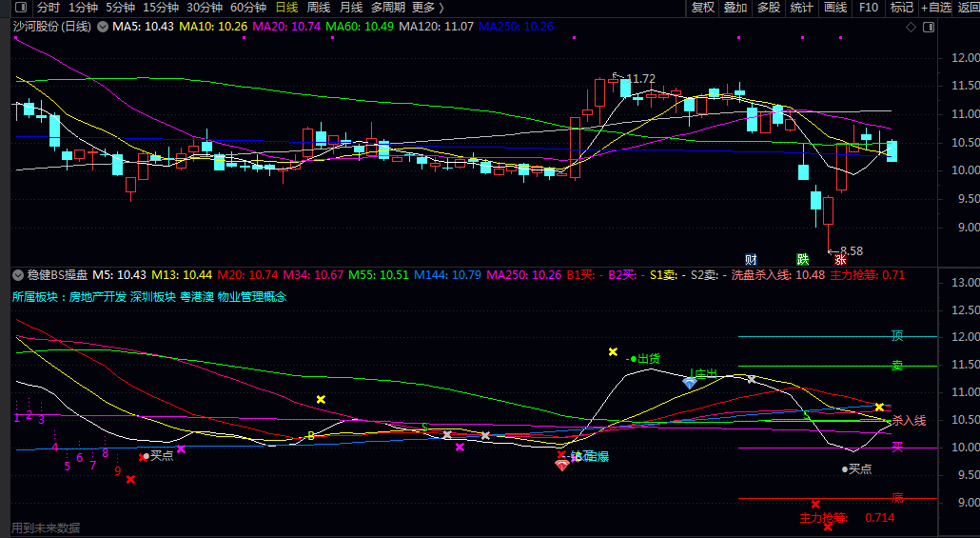Open dropdown next to 沙河股份 (日线)

point(103,27)
